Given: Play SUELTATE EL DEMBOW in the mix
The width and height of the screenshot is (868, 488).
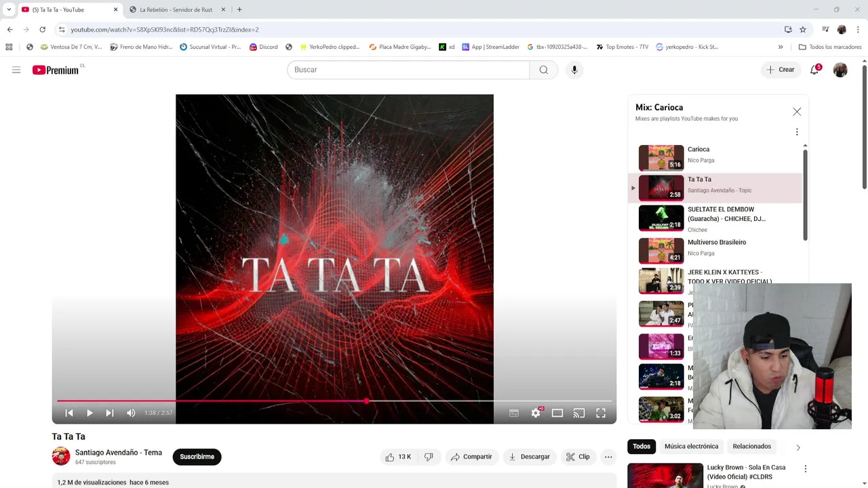Looking at the screenshot, I should coord(715,219).
